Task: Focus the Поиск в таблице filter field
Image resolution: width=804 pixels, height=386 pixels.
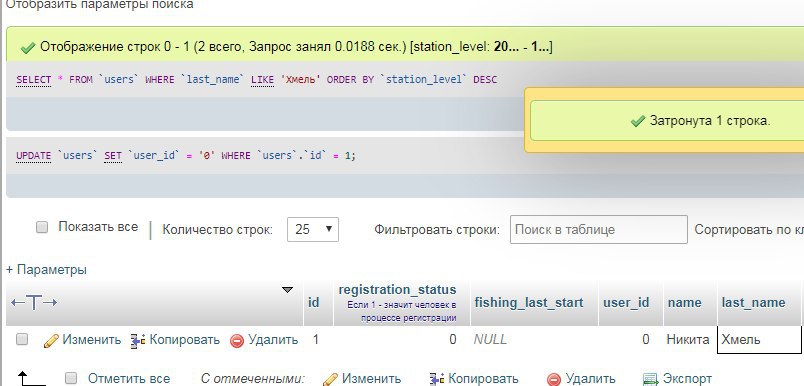Action: tap(598, 230)
